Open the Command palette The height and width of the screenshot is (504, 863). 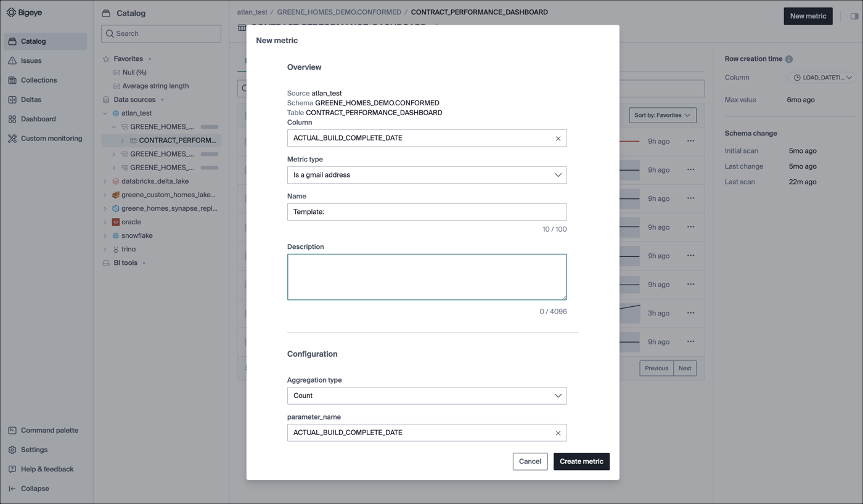[x=45, y=430]
